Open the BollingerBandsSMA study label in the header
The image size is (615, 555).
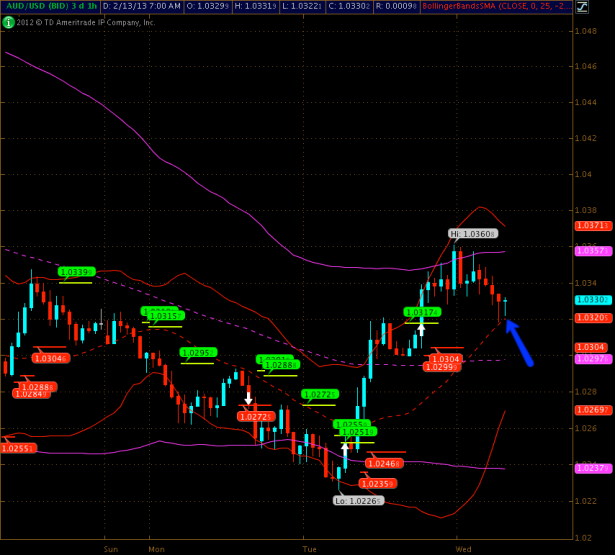click(496, 6)
